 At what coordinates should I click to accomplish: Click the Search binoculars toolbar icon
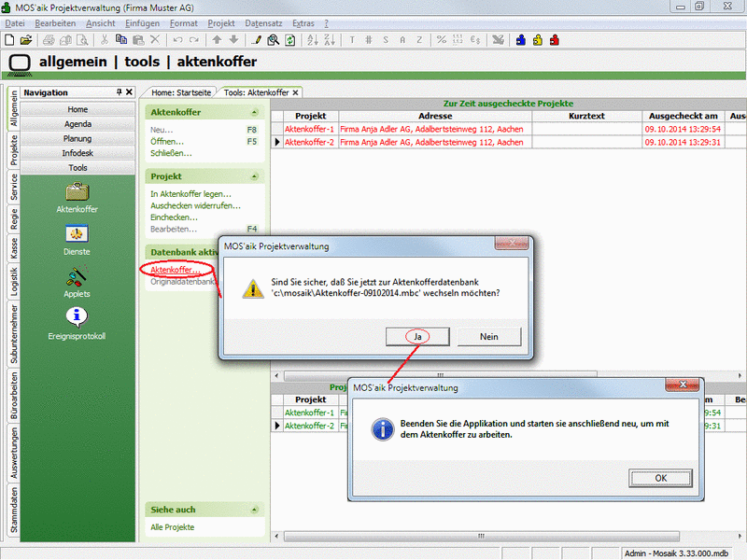tap(273, 40)
